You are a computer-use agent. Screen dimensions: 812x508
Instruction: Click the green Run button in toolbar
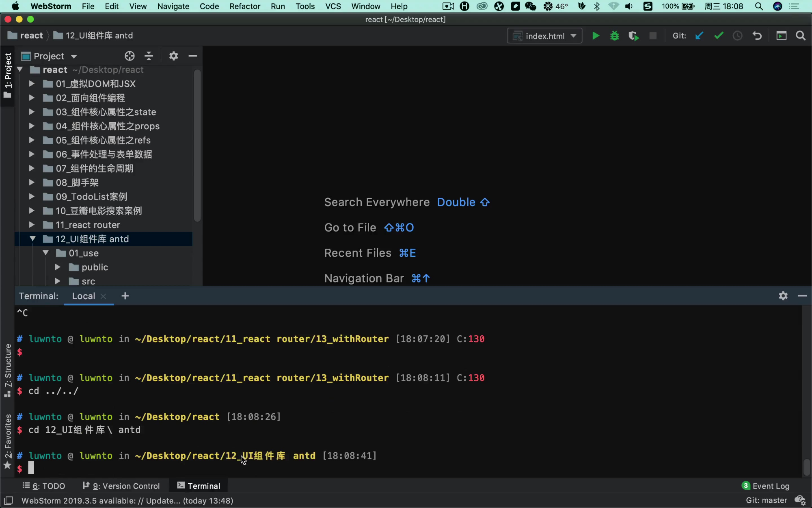click(596, 36)
